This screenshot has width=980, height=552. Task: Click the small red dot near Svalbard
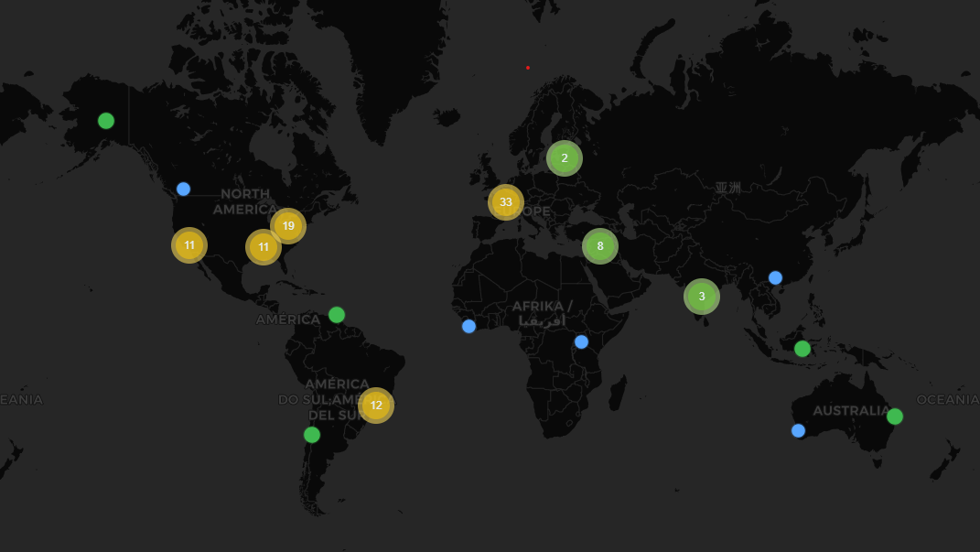pyautogui.click(x=527, y=67)
